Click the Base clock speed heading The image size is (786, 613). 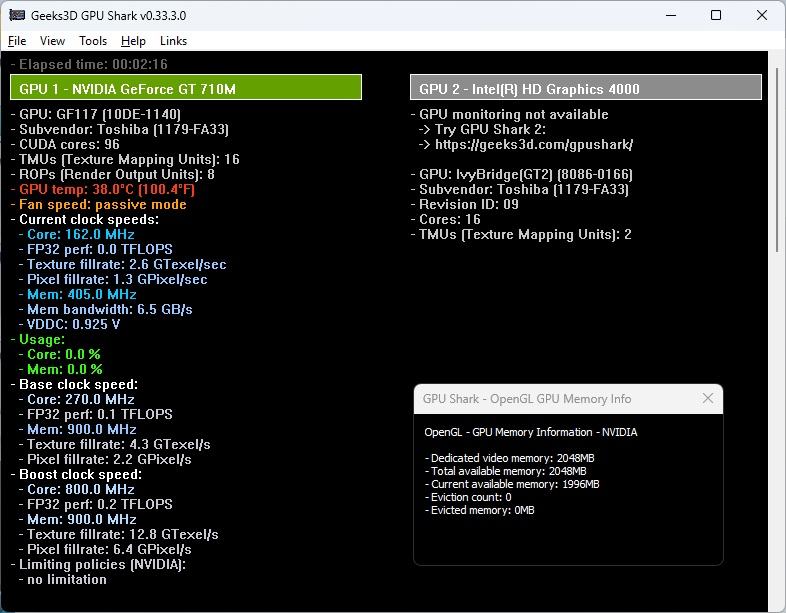[74, 384]
